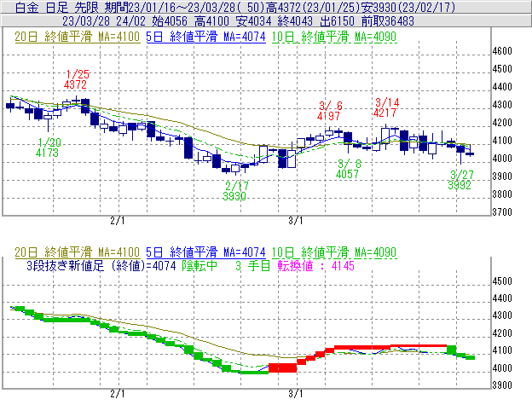Click the 始4056 open price value
The image size is (532, 405).
click(x=170, y=21)
